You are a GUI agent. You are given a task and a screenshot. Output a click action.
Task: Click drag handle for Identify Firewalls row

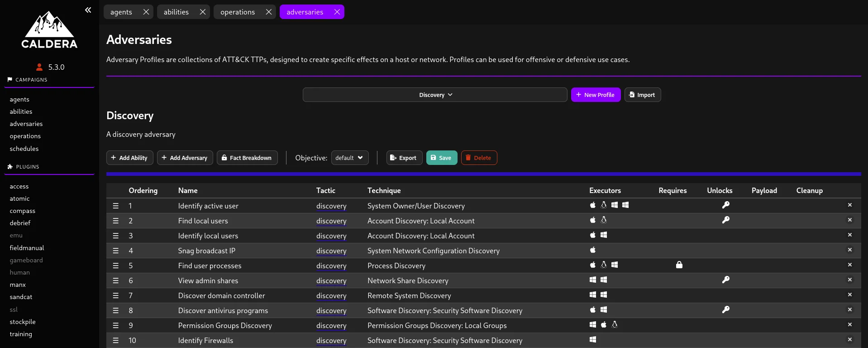[x=116, y=340]
